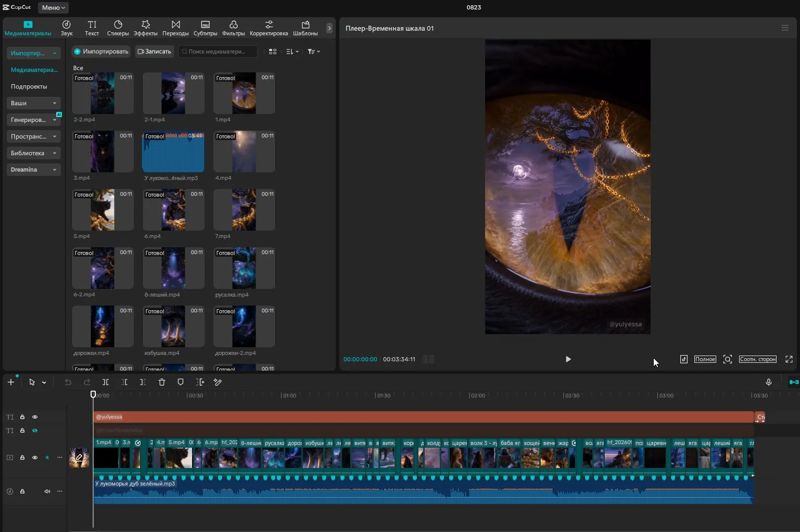
Task: Enter fullscreen preview mode
Action: (789, 359)
